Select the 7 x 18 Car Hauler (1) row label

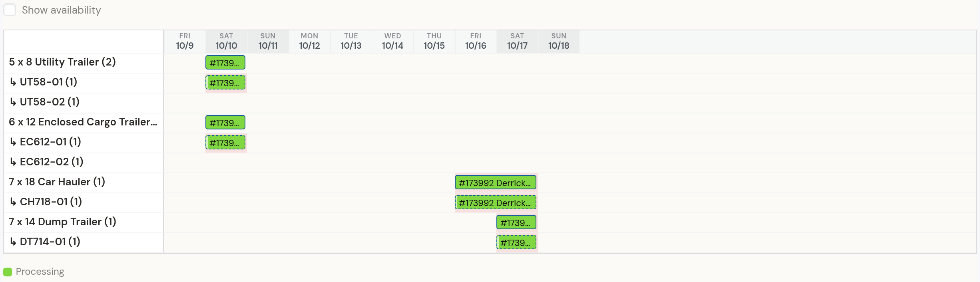pyautogui.click(x=57, y=182)
